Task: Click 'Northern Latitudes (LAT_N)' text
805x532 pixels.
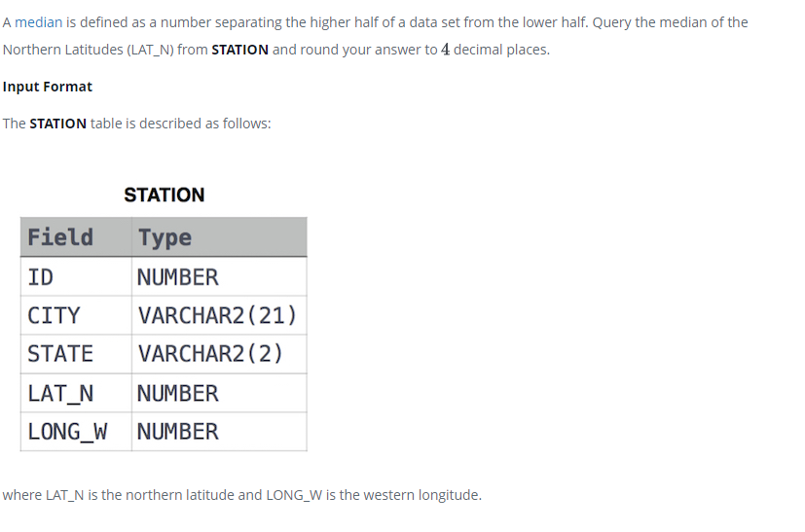Action: (89, 50)
